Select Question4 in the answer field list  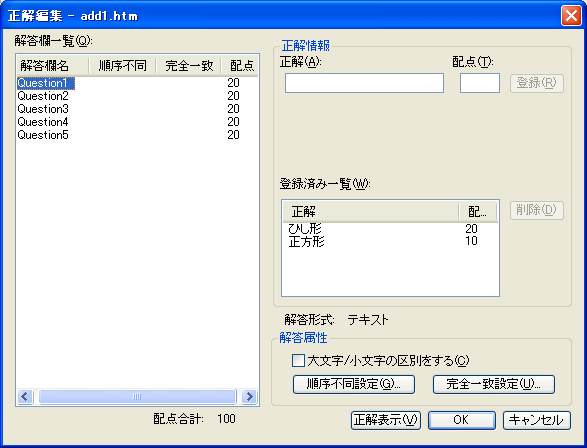click(43, 122)
